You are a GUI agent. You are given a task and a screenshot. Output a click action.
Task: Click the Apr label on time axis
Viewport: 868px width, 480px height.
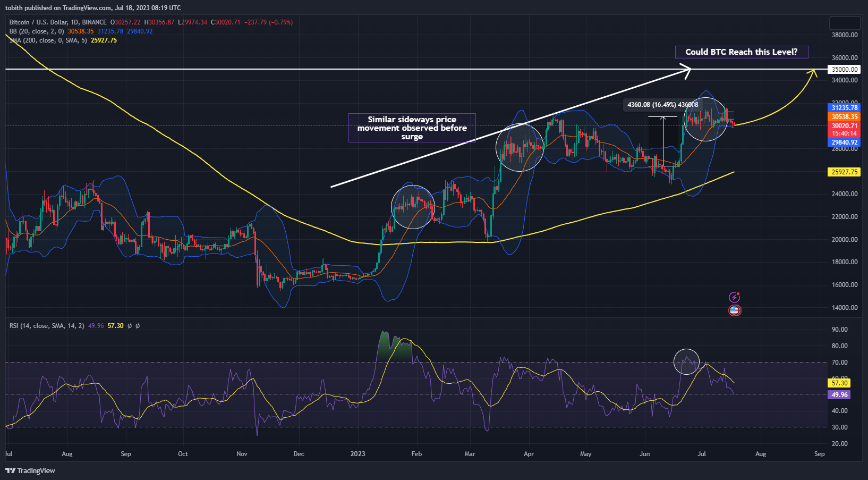pyautogui.click(x=529, y=454)
